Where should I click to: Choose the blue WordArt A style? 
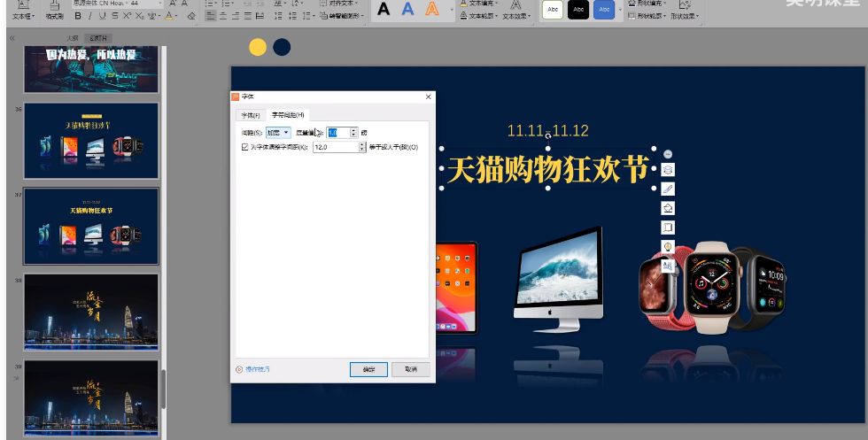pos(407,9)
